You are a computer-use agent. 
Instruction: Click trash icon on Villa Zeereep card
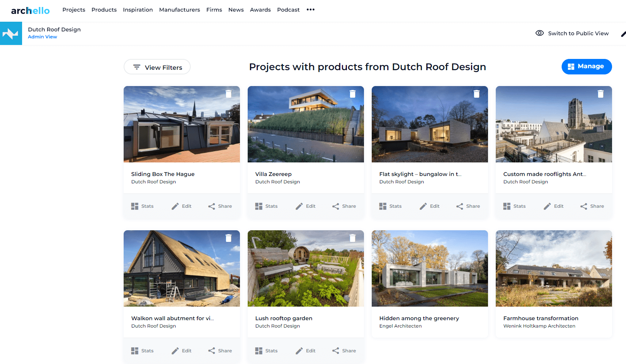[x=353, y=94]
